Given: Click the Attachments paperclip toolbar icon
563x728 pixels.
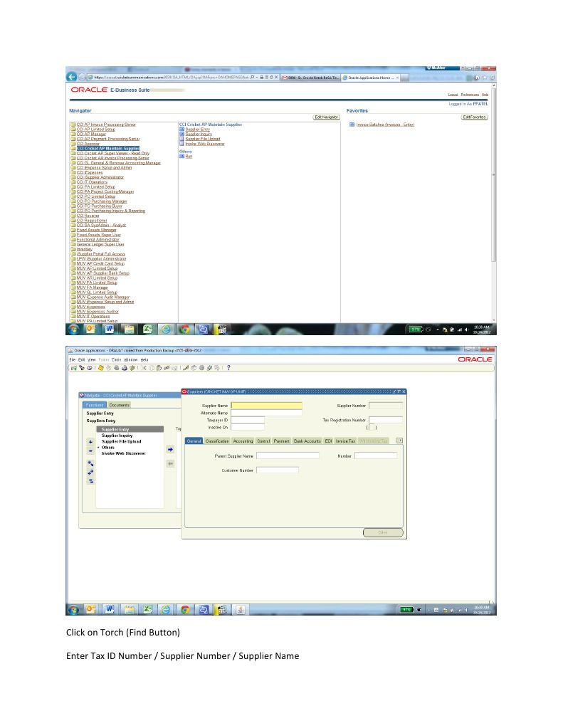Looking at the screenshot, I should click(x=209, y=368).
